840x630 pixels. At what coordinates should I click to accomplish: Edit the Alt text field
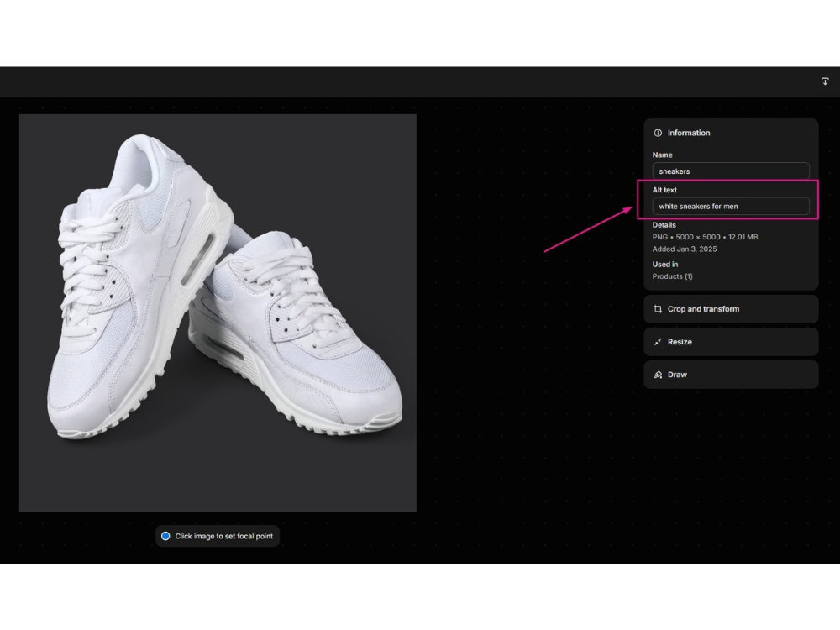pos(731,207)
